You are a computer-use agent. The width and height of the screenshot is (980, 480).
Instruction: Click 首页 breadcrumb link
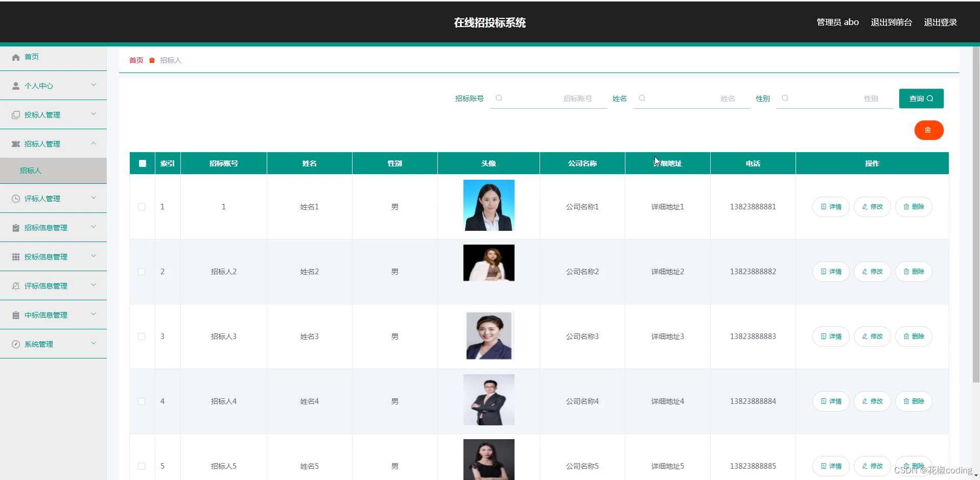tap(136, 60)
